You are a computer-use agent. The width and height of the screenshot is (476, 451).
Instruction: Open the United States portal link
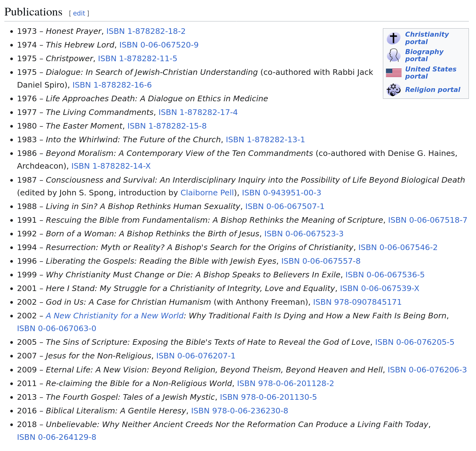pos(431,73)
